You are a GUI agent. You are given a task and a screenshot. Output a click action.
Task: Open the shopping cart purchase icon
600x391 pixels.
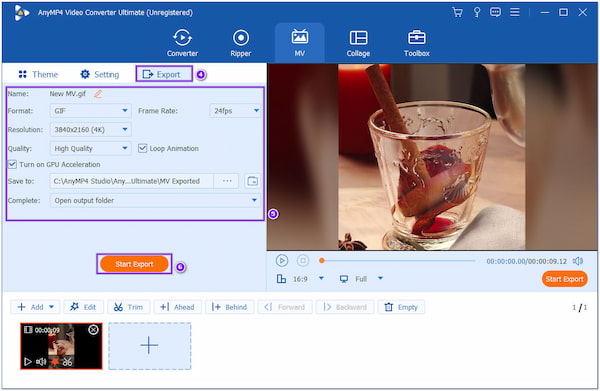(457, 13)
